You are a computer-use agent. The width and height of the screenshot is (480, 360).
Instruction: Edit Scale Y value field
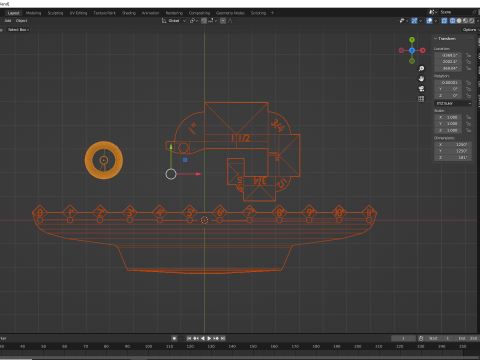pos(449,124)
